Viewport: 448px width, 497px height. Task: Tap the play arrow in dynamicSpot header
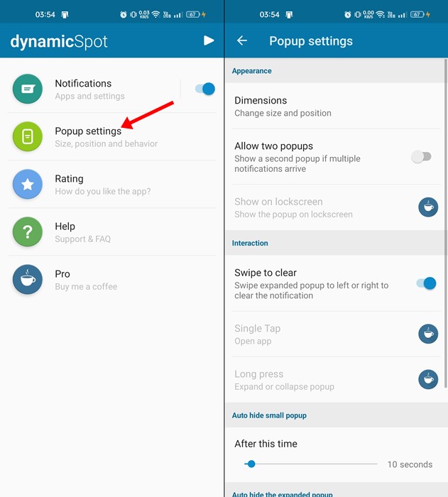coord(208,40)
